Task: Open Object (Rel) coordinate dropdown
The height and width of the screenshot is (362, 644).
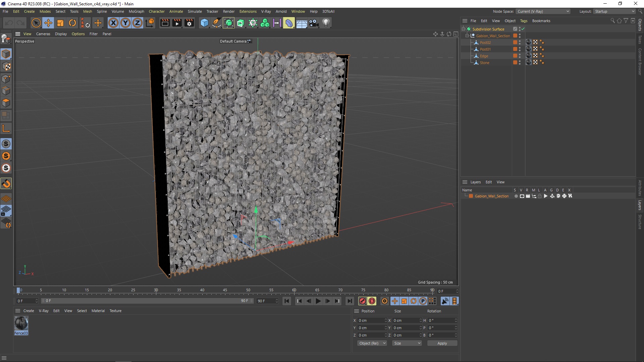Action: pyautogui.click(x=372, y=343)
